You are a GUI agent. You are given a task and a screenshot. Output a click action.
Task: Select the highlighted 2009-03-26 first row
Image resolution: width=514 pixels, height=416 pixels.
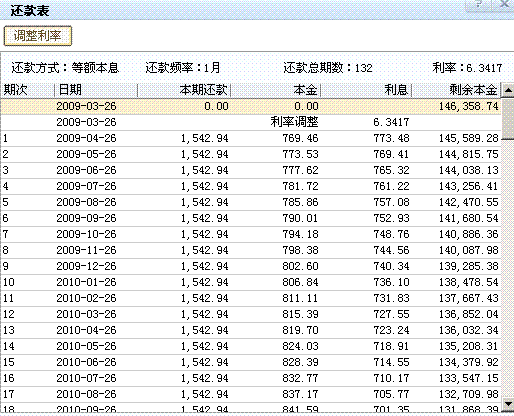[x=251, y=106]
